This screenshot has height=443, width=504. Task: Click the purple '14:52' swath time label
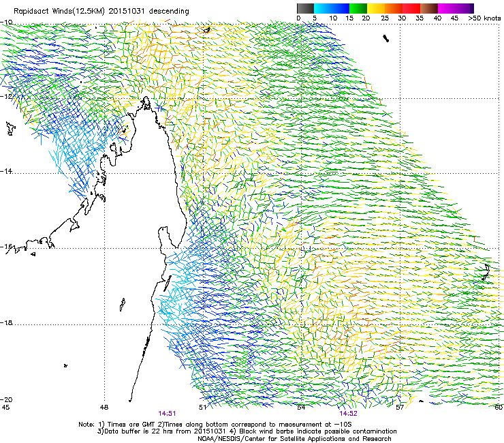(349, 414)
